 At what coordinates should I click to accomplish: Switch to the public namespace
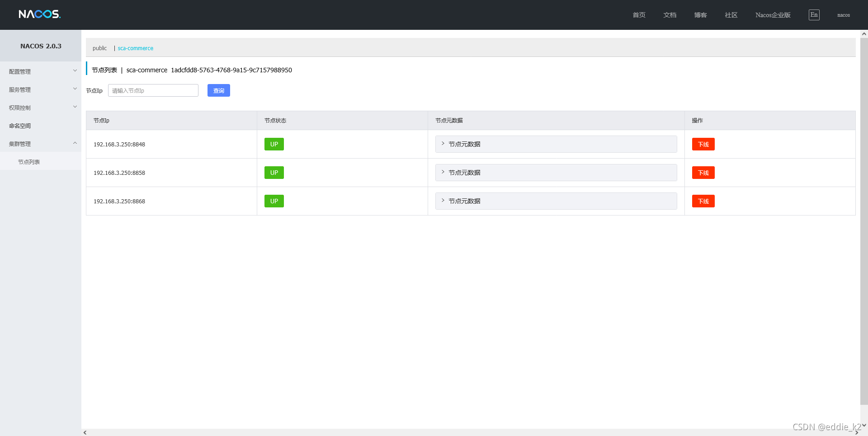pyautogui.click(x=99, y=48)
